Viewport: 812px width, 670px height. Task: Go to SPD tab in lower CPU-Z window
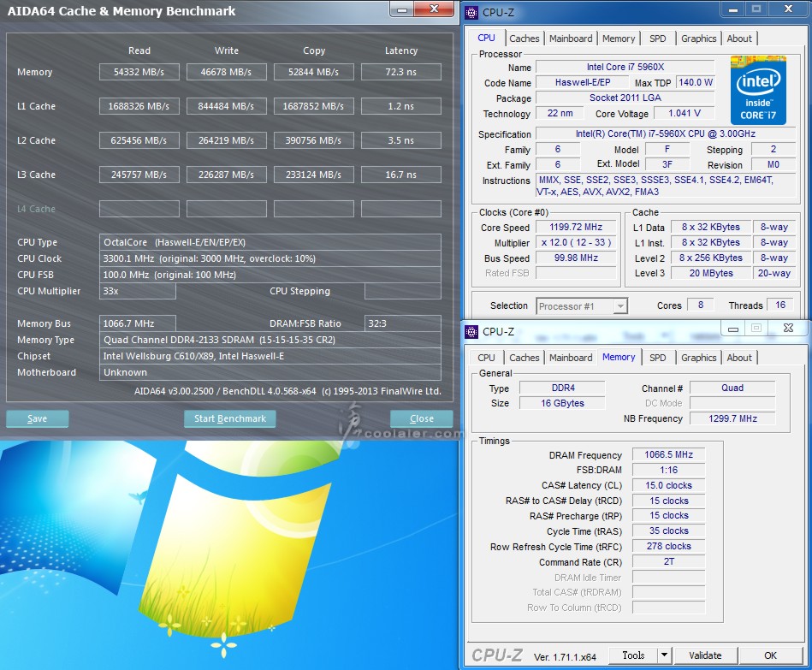coord(658,358)
